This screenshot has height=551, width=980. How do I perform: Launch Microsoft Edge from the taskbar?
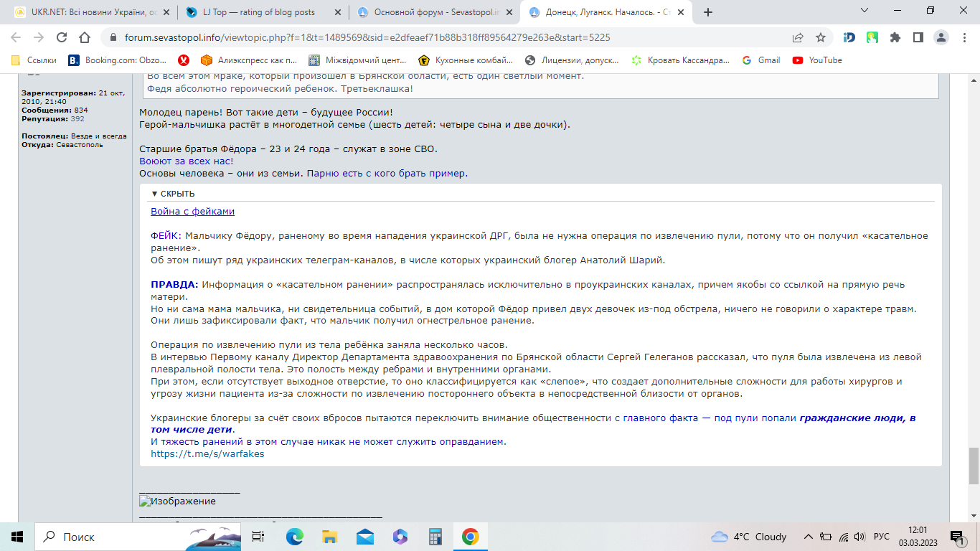click(295, 537)
